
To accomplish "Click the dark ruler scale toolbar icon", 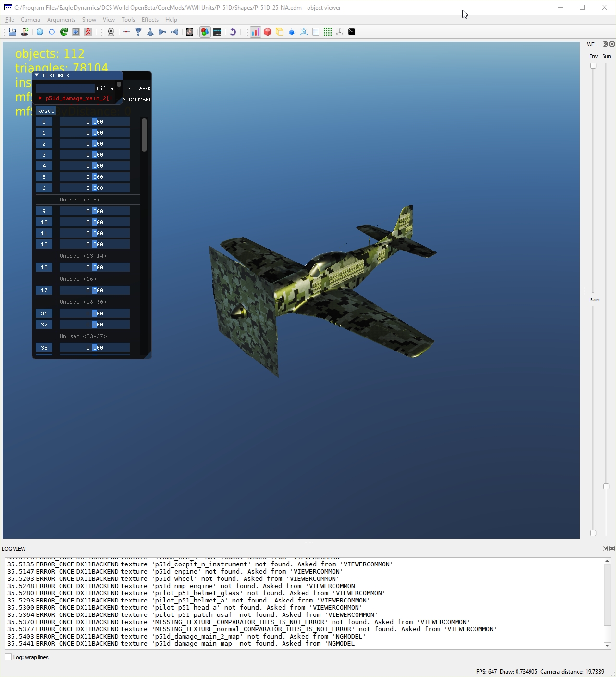I will [x=217, y=32].
